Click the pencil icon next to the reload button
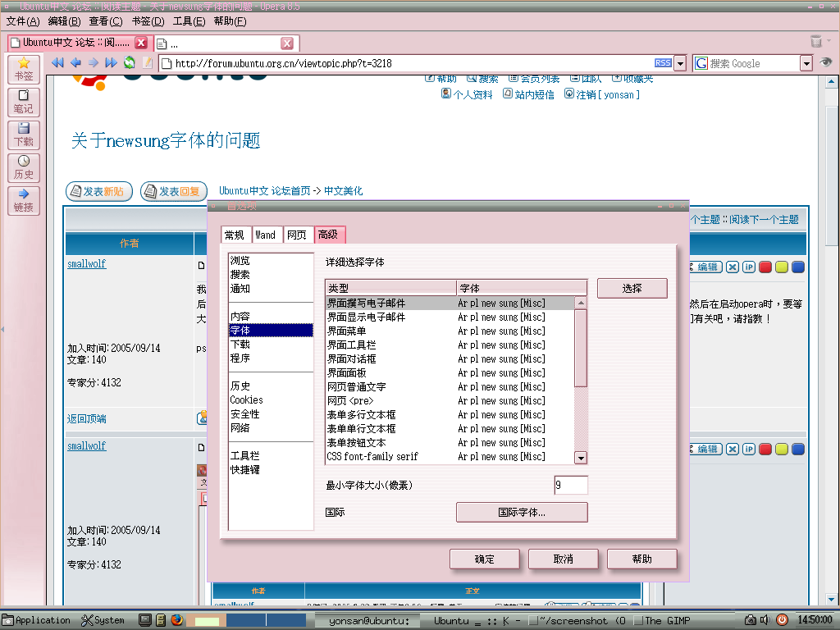The height and width of the screenshot is (630, 840). [148, 63]
